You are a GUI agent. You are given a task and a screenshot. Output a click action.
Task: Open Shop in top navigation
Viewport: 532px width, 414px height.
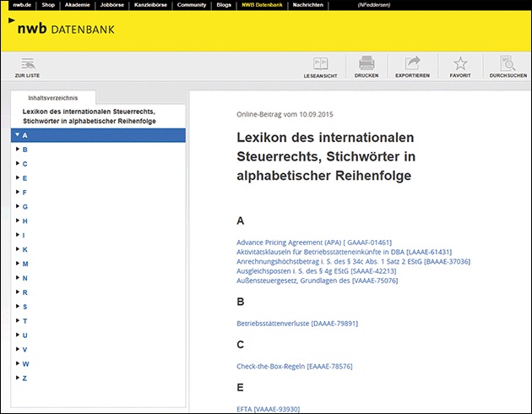coord(50,5)
